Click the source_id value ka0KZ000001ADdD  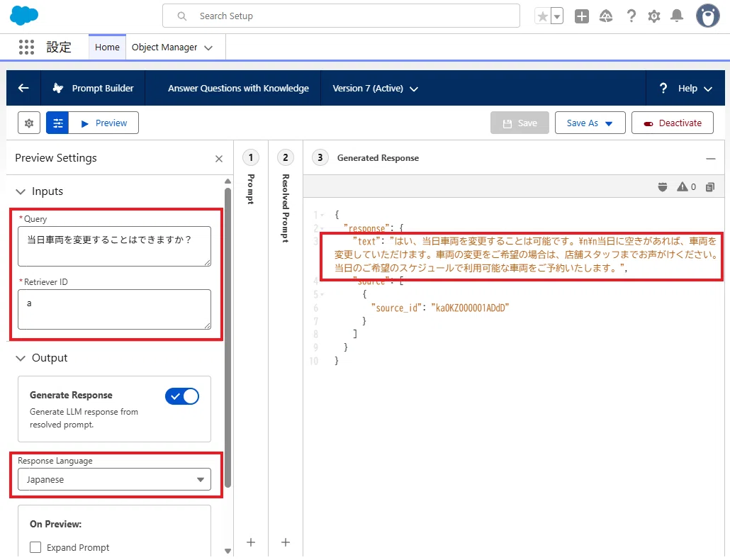(x=470, y=308)
